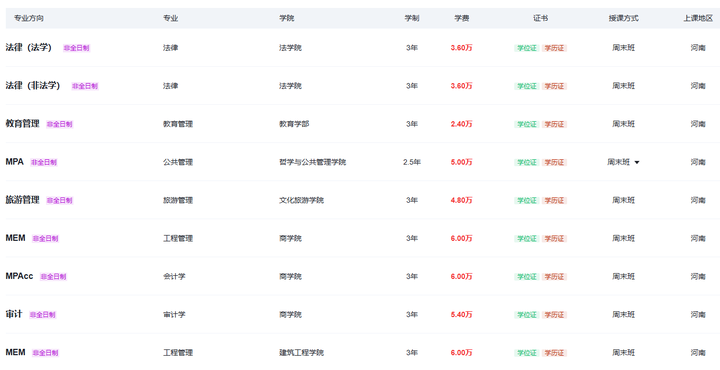Expand the 周末班 dropdown in MPA row

tap(623, 162)
